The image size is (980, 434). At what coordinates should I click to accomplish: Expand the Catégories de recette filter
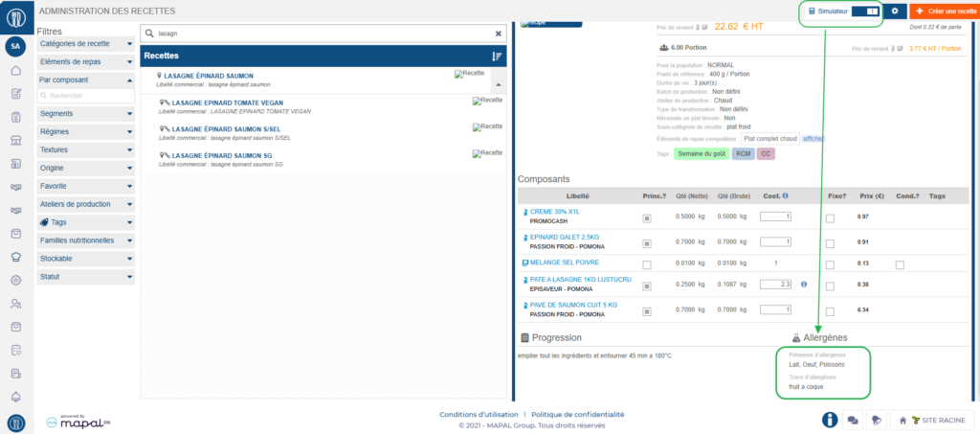[86, 44]
